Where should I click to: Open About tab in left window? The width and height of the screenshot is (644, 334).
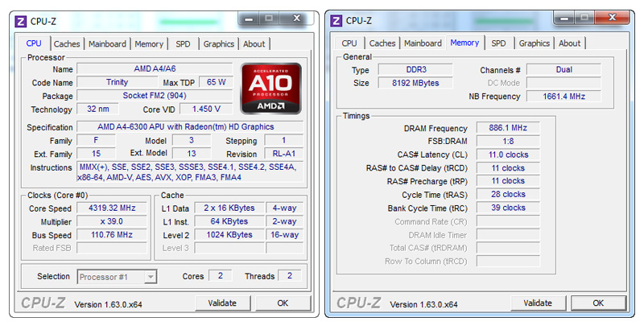pyautogui.click(x=254, y=44)
